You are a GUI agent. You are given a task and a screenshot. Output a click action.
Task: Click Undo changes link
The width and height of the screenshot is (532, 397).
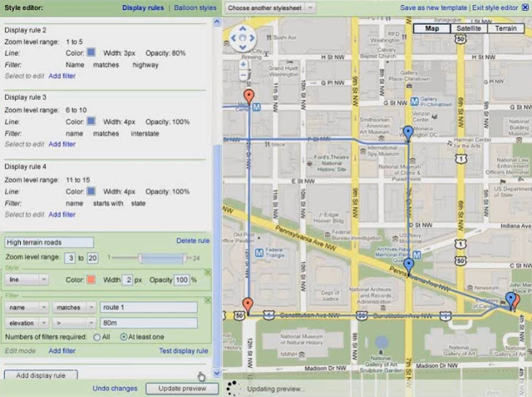[x=115, y=389]
